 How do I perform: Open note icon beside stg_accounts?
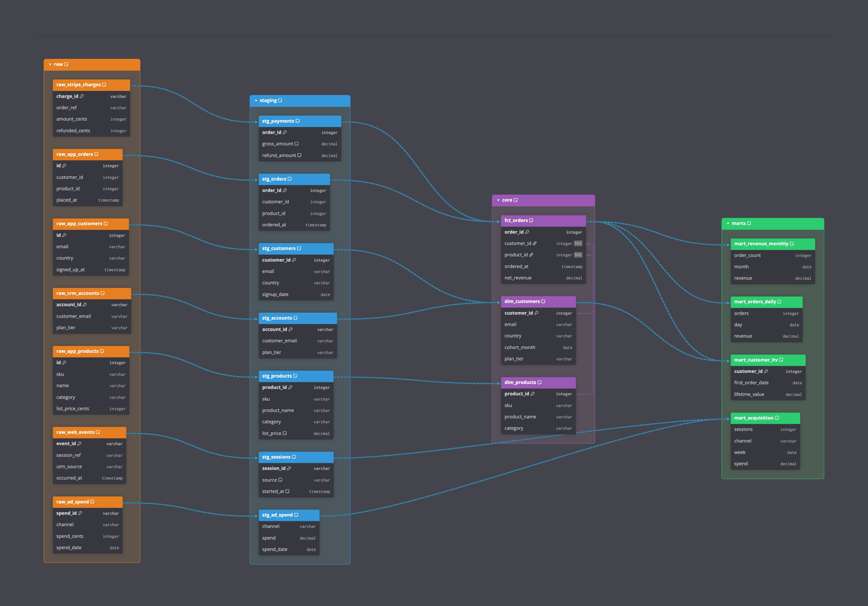(295, 318)
